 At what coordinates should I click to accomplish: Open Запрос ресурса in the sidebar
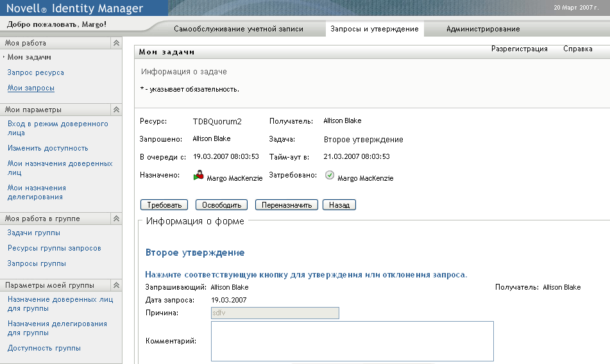pyautogui.click(x=35, y=72)
